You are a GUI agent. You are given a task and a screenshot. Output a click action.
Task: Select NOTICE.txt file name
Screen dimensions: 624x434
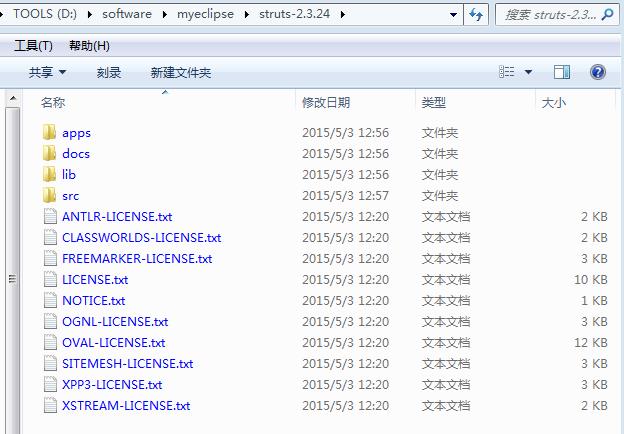94,301
